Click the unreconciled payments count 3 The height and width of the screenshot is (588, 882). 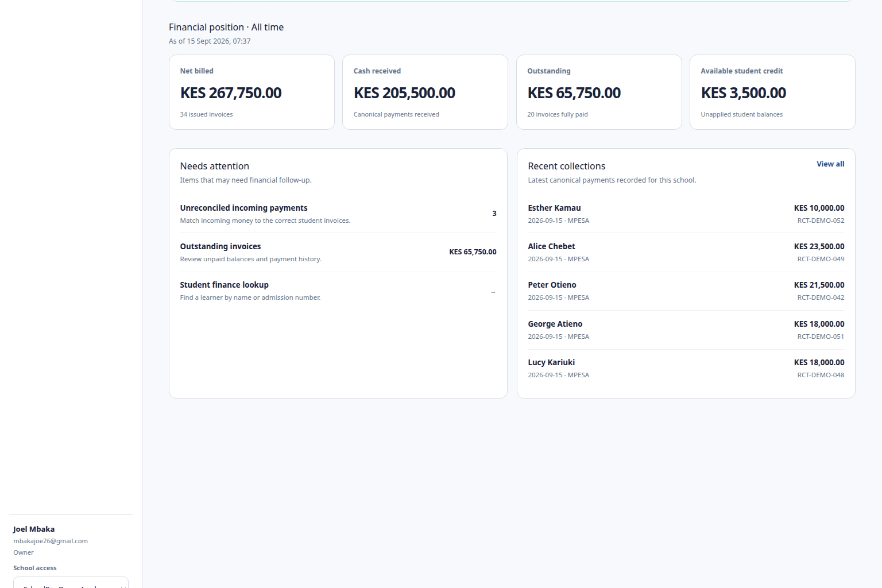pyautogui.click(x=494, y=214)
